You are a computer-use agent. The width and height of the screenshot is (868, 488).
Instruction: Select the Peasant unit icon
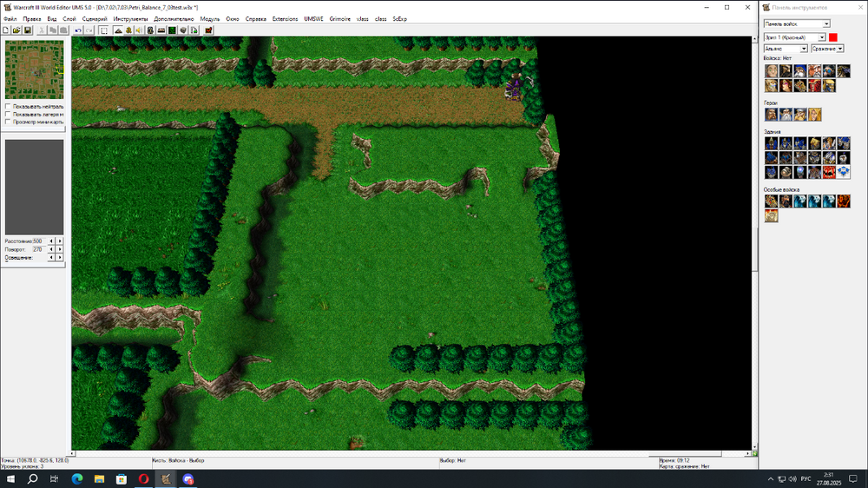pos(771,71)
